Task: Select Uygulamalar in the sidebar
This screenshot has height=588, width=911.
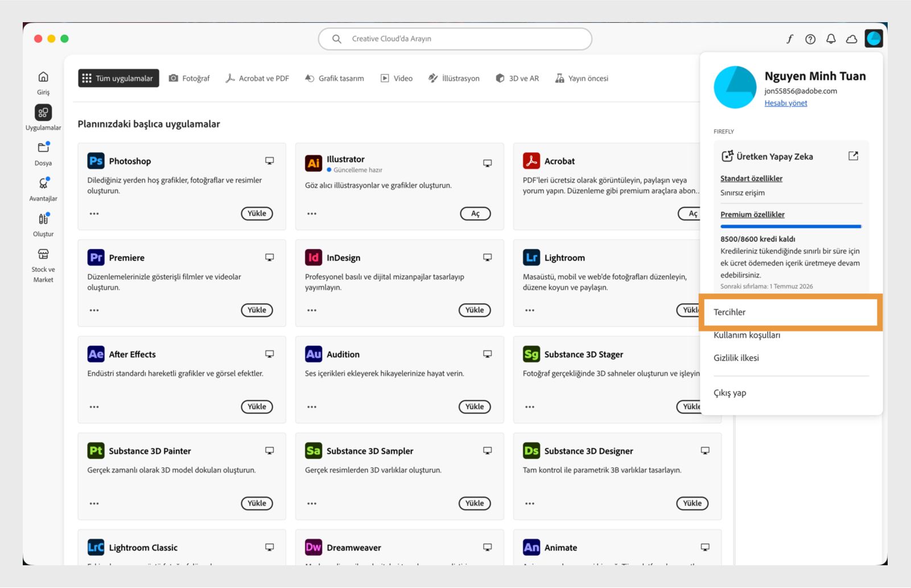Action: click(43, 113)
